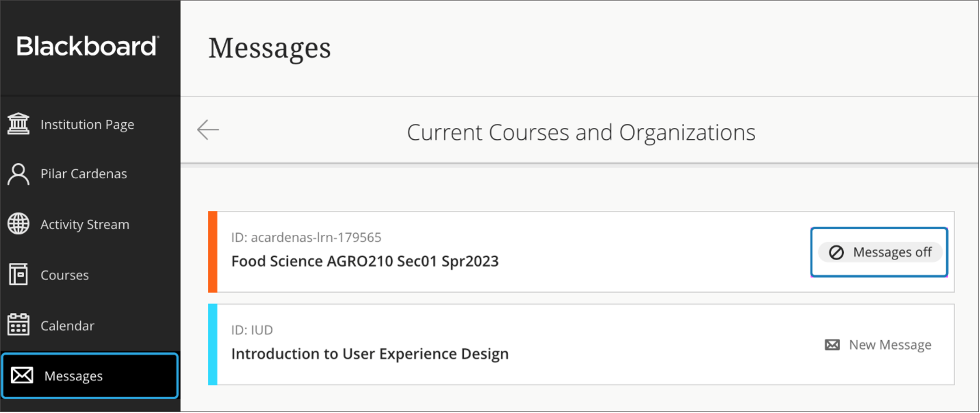Select the Pilar Cardenas name label

[x=84, y=174]
